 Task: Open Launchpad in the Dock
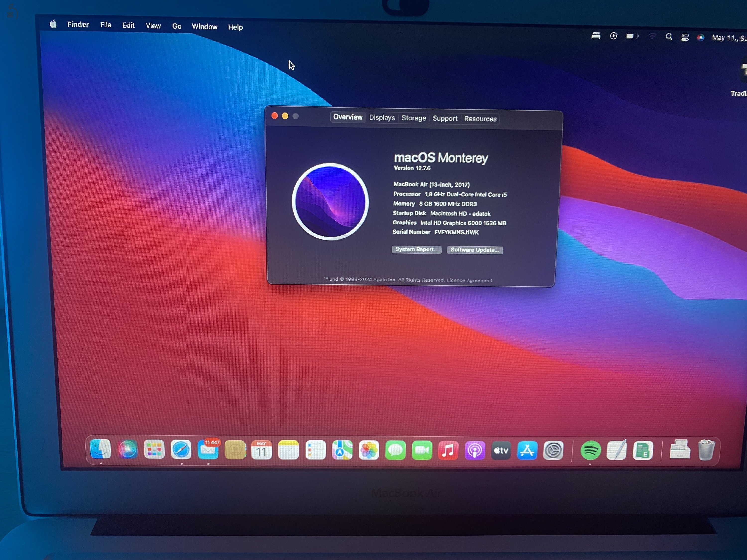(154, 449)
